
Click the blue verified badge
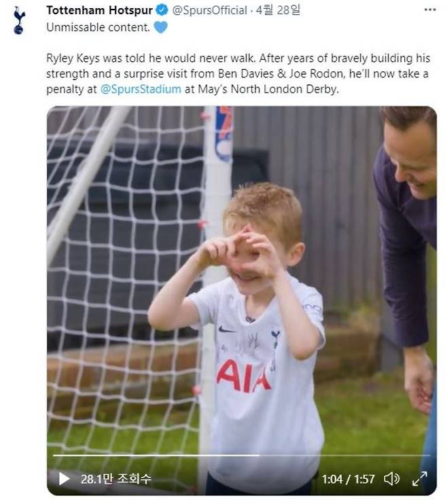tap(162, 10)
